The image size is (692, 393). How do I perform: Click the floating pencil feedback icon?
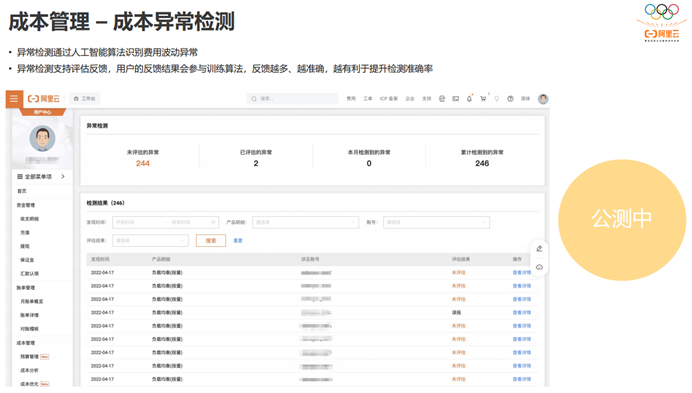(539, 249)
